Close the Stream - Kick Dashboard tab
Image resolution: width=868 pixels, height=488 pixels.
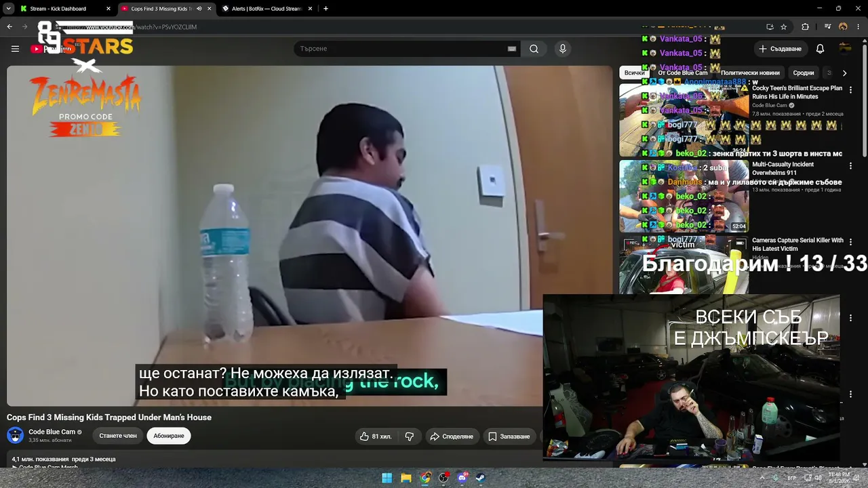108,9
